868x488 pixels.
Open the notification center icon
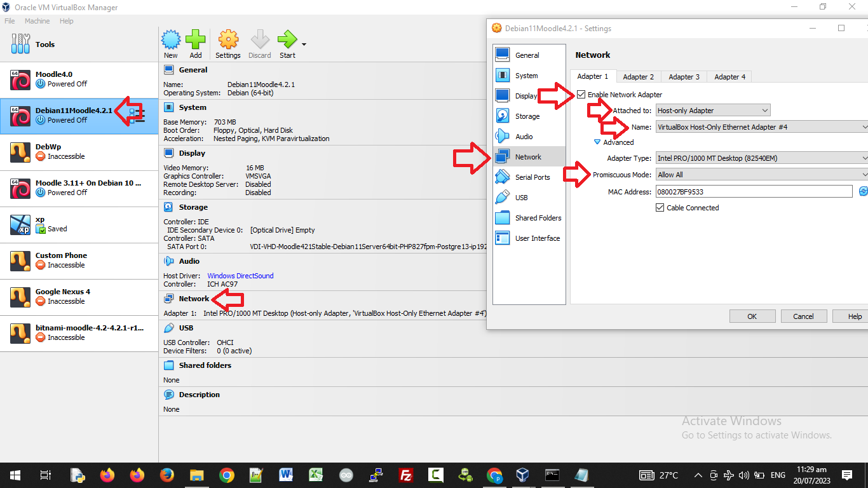(x=847, y=475)
